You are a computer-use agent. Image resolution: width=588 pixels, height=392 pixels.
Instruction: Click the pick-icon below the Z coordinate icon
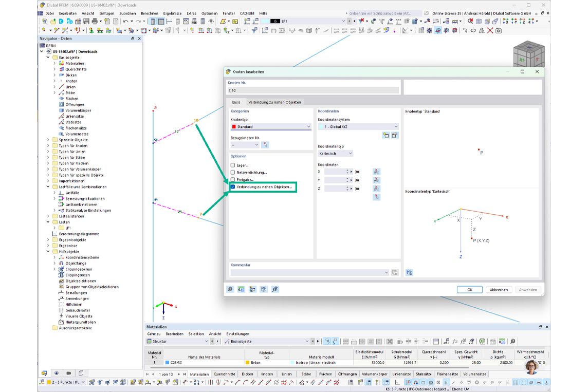(x=376, y=197)
